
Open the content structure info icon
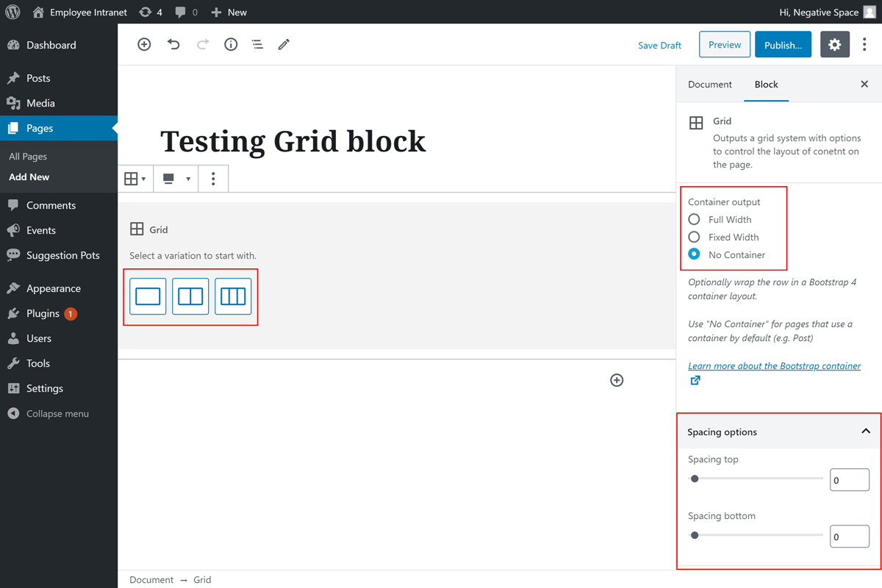tap(231, 45)
